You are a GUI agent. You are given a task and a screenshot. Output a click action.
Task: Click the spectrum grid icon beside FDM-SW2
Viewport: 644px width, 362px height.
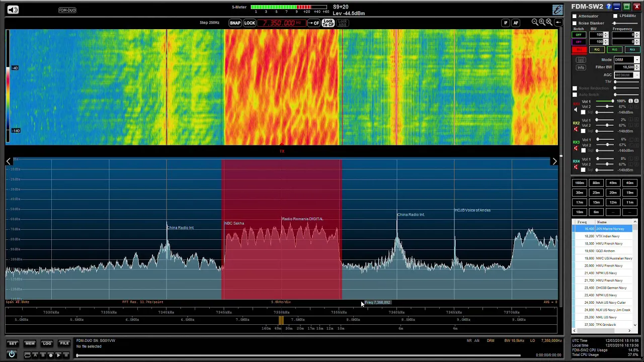pos(557,10)
